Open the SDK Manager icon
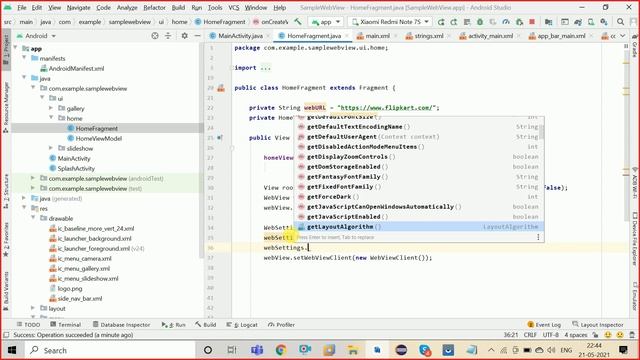The height and width of the screenshot is (360, 640). (x=604, y=22)
